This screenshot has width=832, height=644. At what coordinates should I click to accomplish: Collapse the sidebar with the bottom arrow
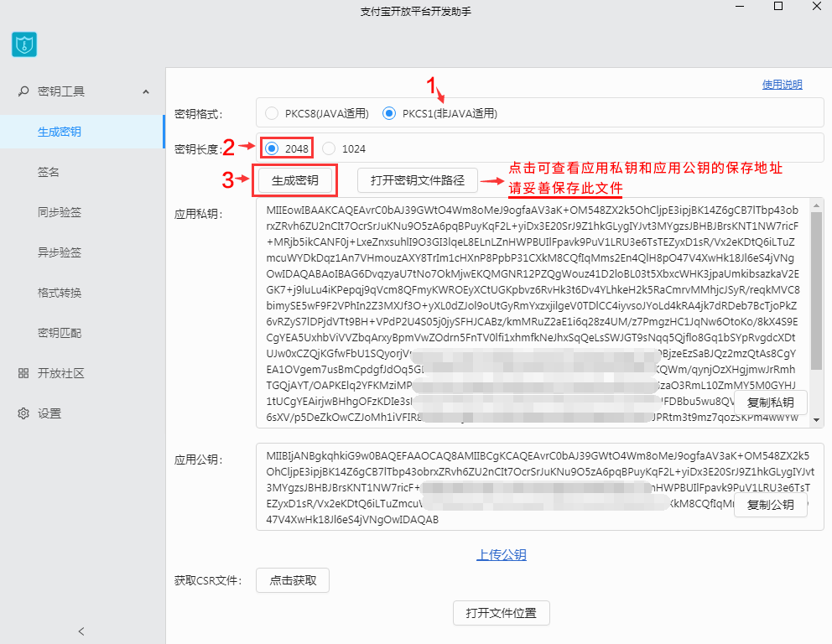click(81, 631)
